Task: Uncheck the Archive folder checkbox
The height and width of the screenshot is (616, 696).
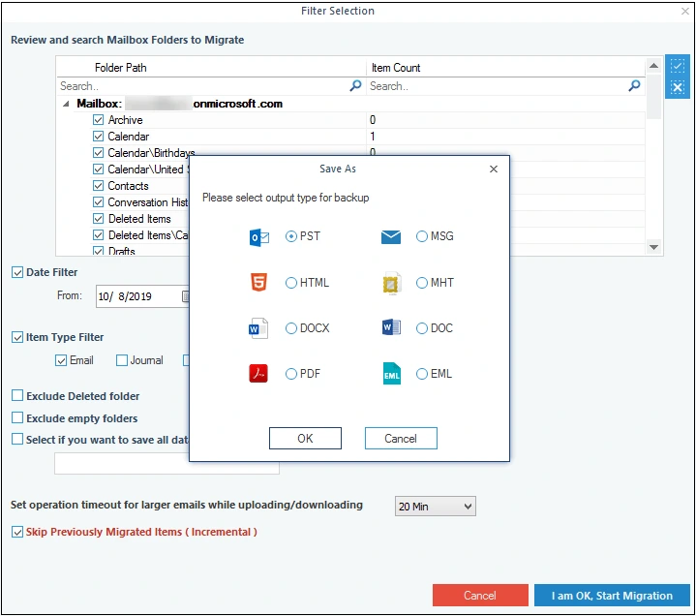Action: pyautogui.click(x=98, y=120)
